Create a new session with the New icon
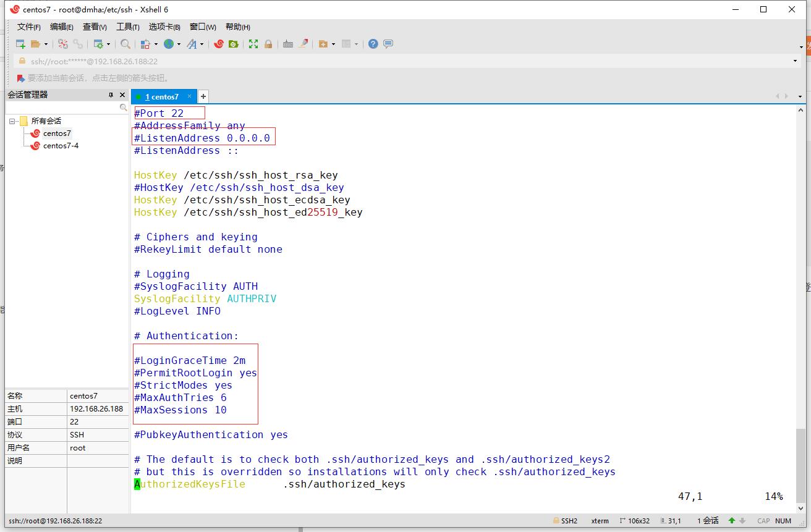Viewport: 811px width, 532px height. [x=20, y=44]
